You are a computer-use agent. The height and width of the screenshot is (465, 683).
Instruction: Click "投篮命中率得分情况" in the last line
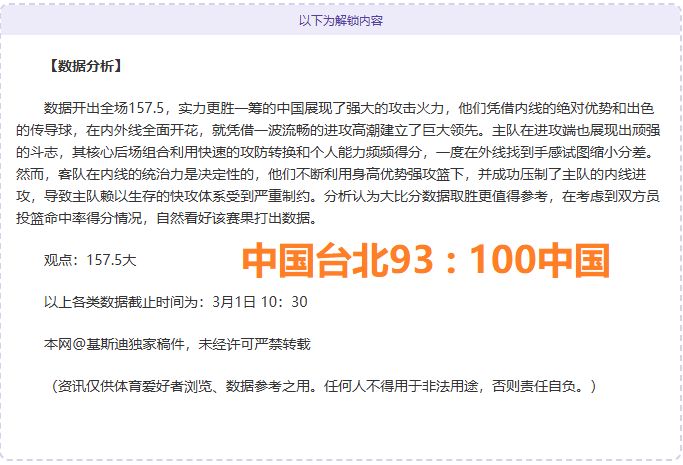point(83,218)
